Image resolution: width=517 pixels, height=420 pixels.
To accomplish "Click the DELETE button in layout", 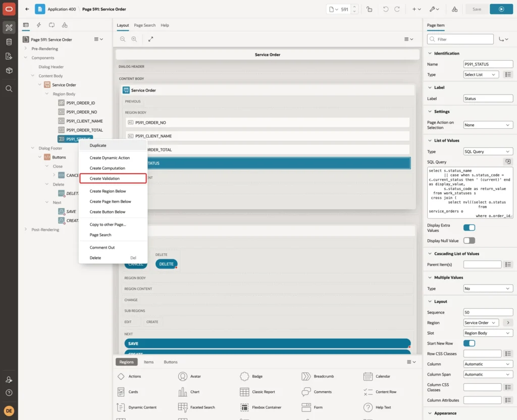I will (166, 264).
